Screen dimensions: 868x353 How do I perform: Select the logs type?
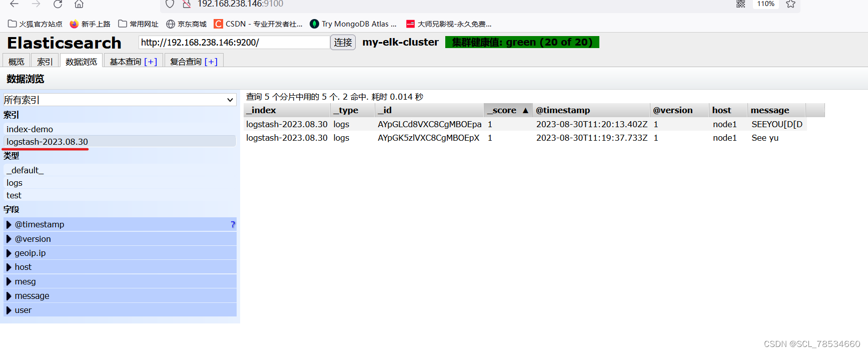point(120,183)
